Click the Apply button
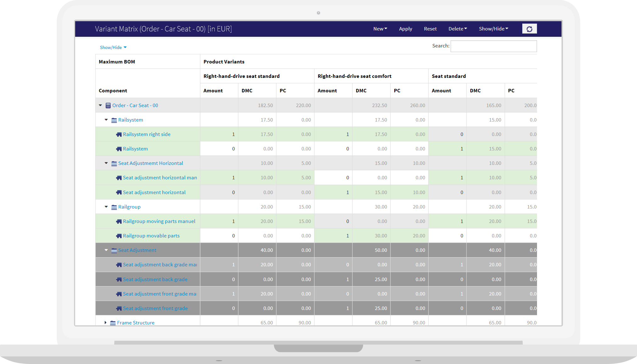 pyautogui.click(x=405, y=29)
